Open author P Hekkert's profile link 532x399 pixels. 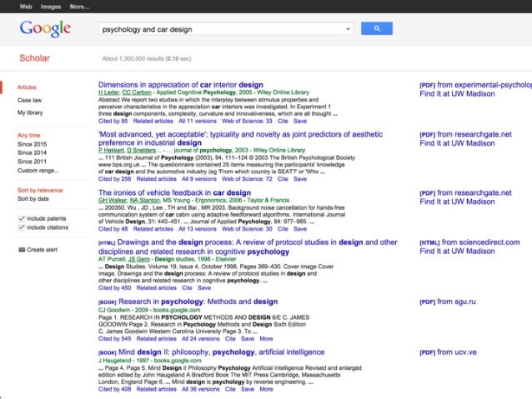point(111,150)
